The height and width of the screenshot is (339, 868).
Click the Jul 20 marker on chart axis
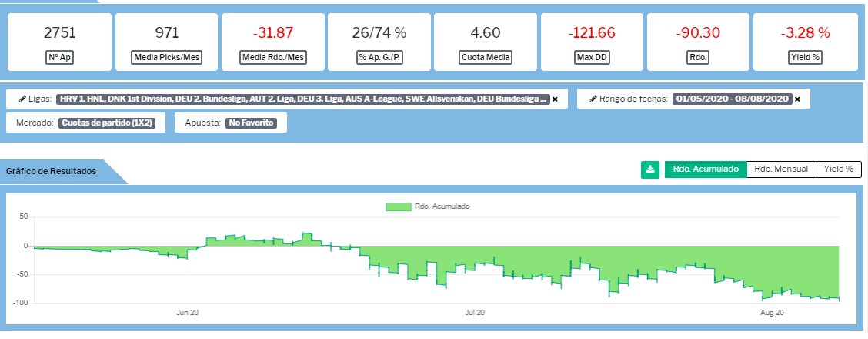pos(475,313)
